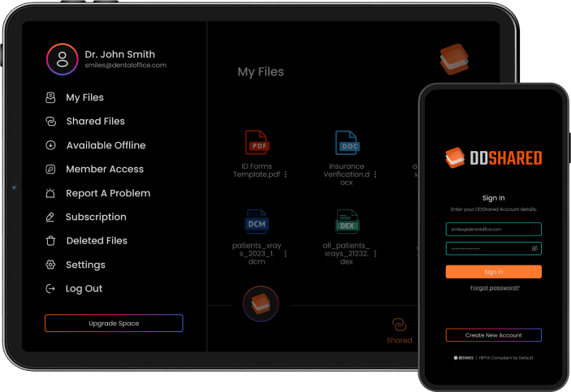Click the all_patients_xrays_21232.dex file name
This screenshot has height=392, width=571.
pos(346,253)
